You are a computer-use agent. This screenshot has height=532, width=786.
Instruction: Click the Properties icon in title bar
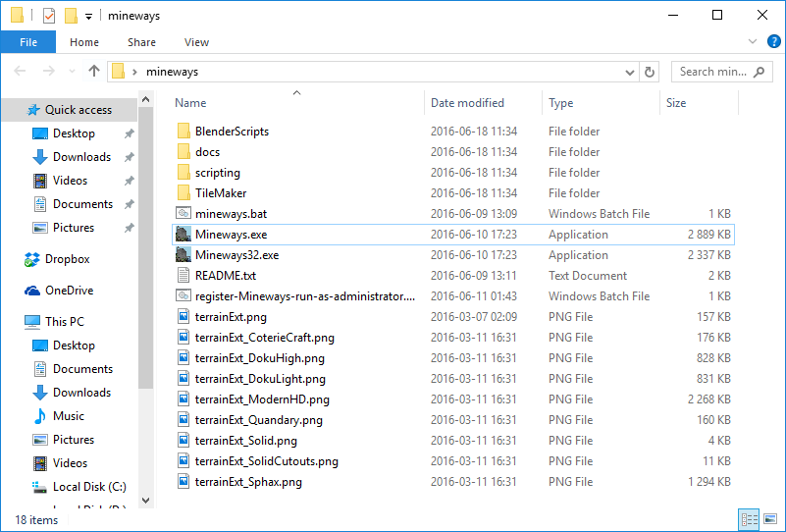[x=49, y=16]
